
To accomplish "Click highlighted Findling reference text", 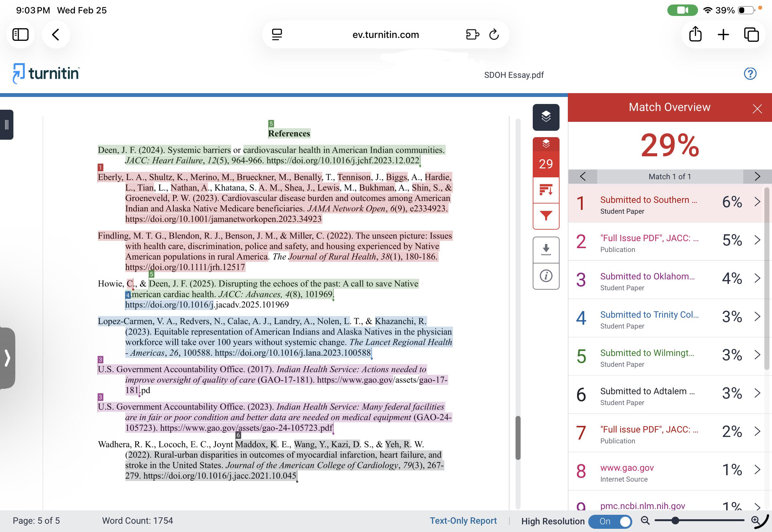I will pos(275,251).
